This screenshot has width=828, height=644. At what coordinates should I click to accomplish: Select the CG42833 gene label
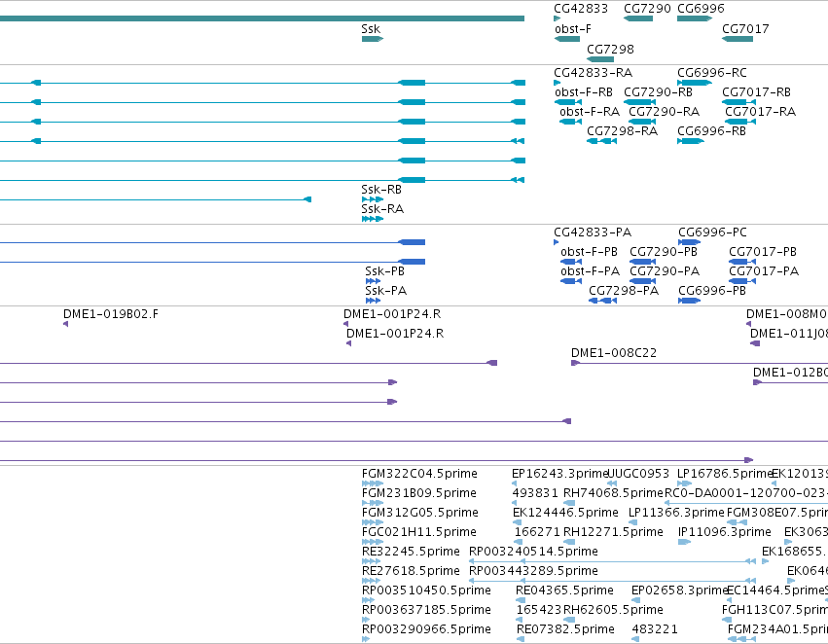(581, 9)
